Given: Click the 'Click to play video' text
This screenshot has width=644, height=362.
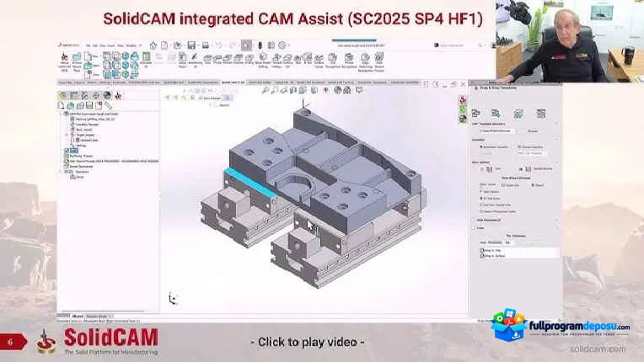Looking at the screenshot, I should (x=307, y=342).
